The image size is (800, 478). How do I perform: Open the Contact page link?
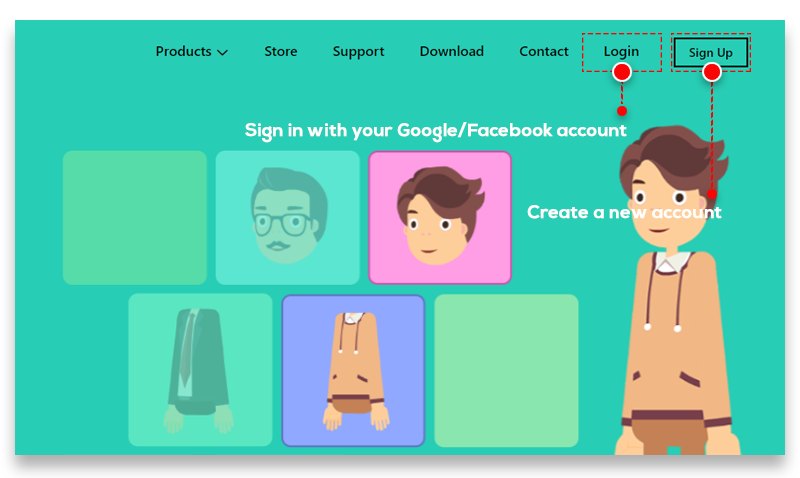543,52
